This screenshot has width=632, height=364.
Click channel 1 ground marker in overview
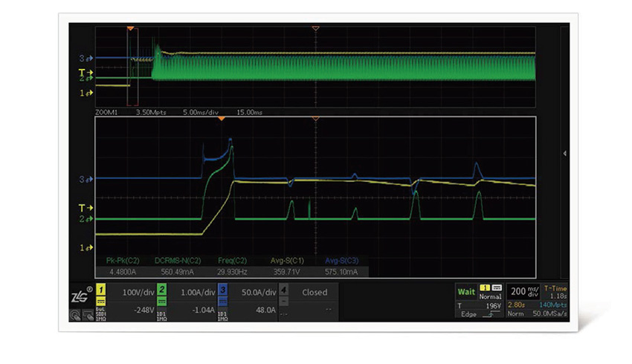pyautogui.click(x=86, y=93)
